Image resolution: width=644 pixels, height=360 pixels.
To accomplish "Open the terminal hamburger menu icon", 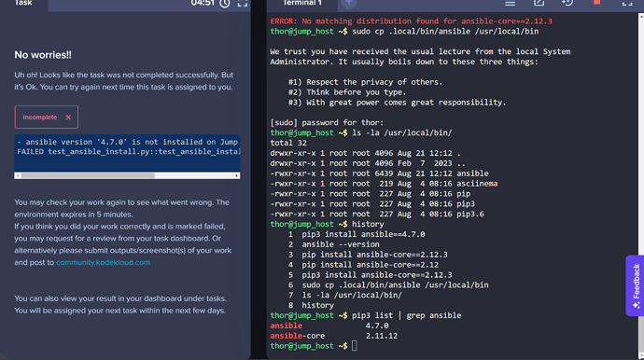I will pos(511,4).
